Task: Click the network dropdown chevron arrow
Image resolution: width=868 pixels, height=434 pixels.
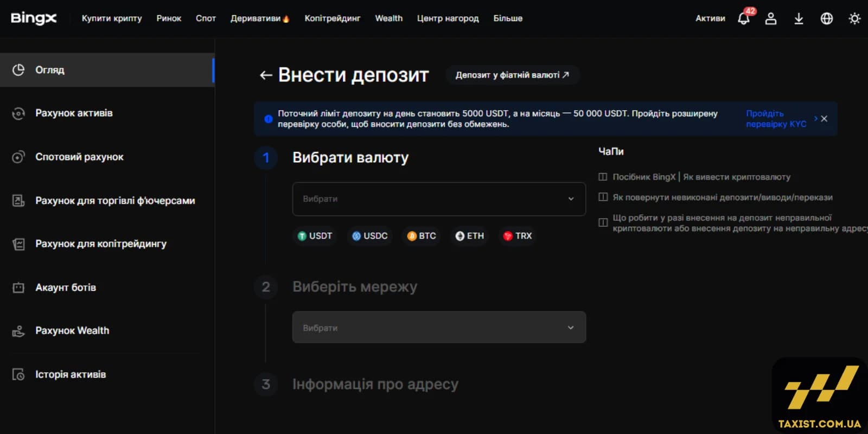Action: click(x=571, y=328)
